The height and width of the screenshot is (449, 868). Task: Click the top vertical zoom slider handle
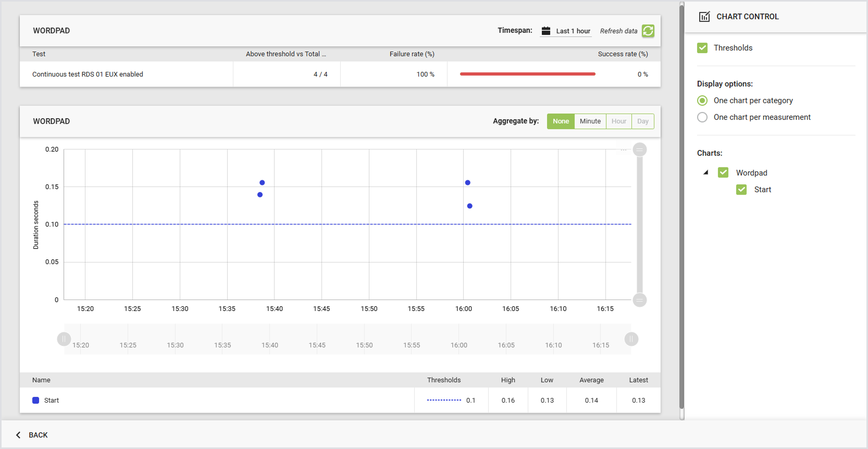640,150
